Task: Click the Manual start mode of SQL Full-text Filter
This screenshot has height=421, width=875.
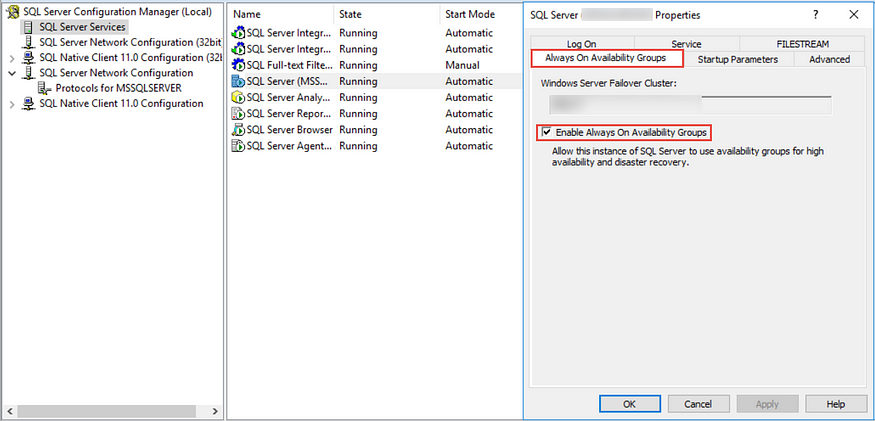Action: coord(462,65)
